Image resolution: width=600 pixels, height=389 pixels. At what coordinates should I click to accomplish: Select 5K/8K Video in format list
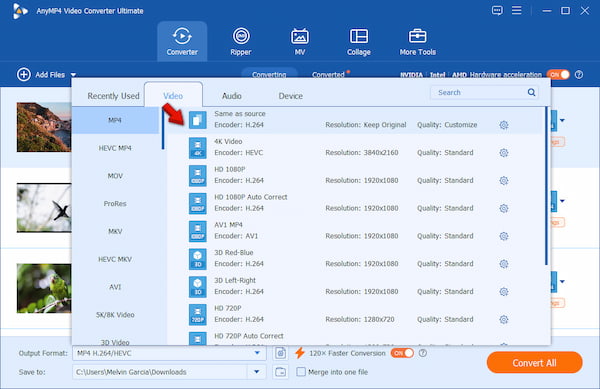pos(115,315)
